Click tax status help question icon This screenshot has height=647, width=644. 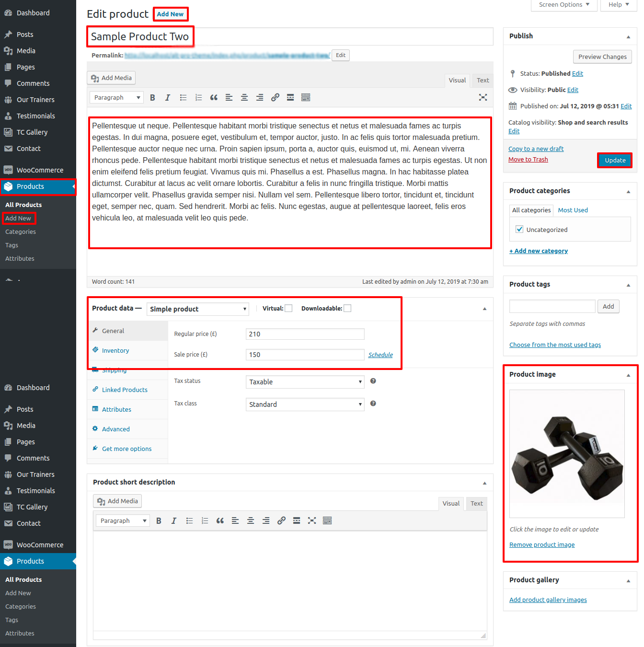click(x=373, y=381)
